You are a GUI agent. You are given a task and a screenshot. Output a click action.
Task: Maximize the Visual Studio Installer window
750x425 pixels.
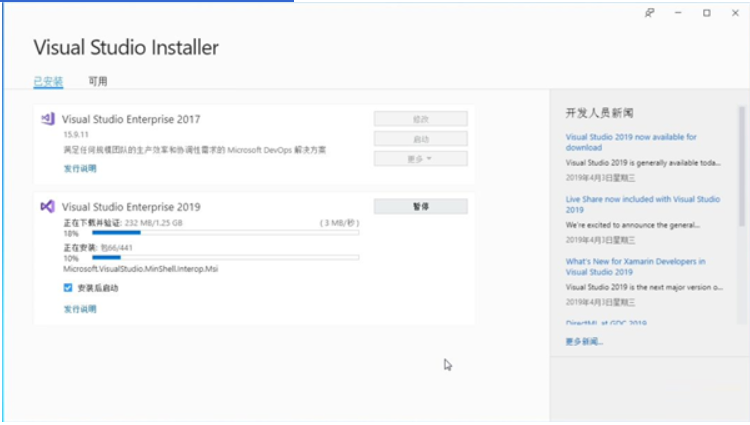[706, 13]
